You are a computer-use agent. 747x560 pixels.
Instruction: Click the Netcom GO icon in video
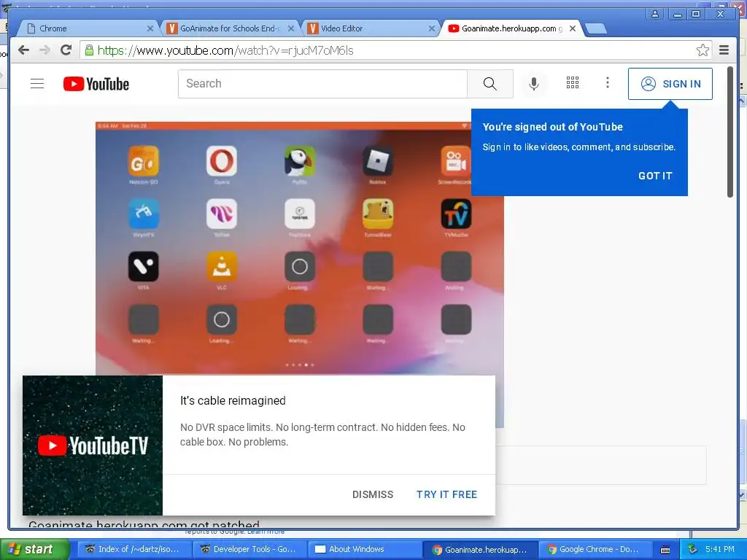[x=144, y=161]
